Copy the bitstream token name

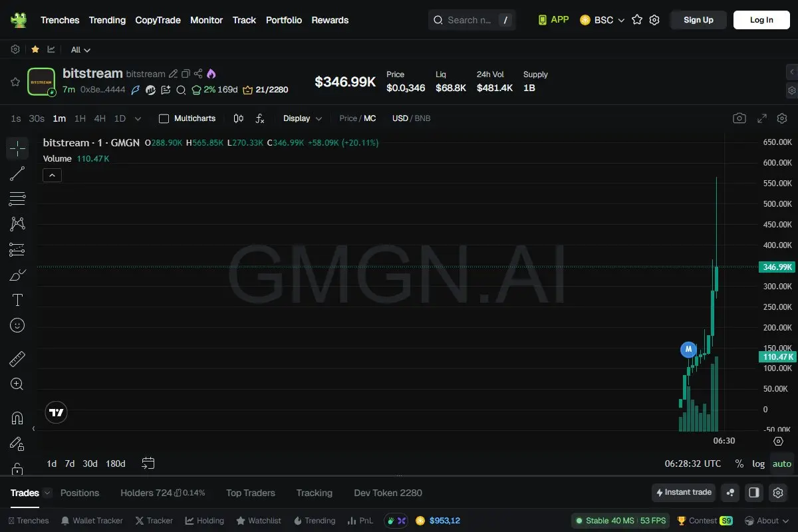tap(186, 74)
